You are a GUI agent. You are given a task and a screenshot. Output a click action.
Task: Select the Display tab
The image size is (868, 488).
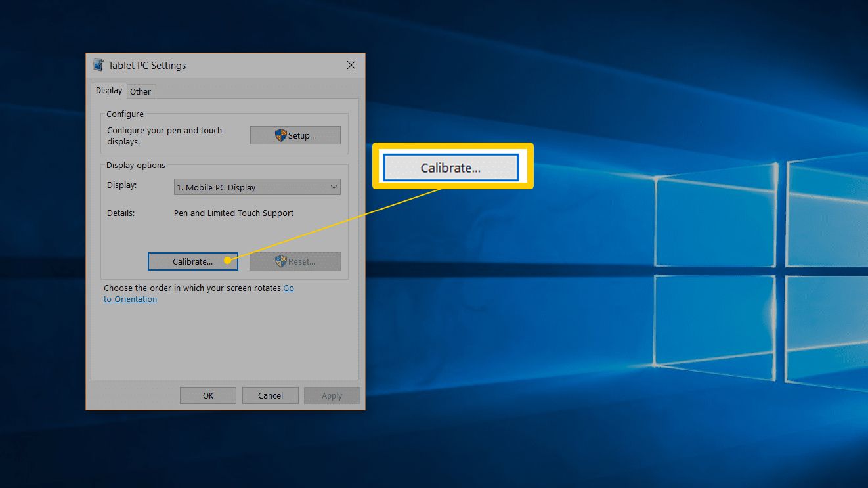tap(109, 91)
